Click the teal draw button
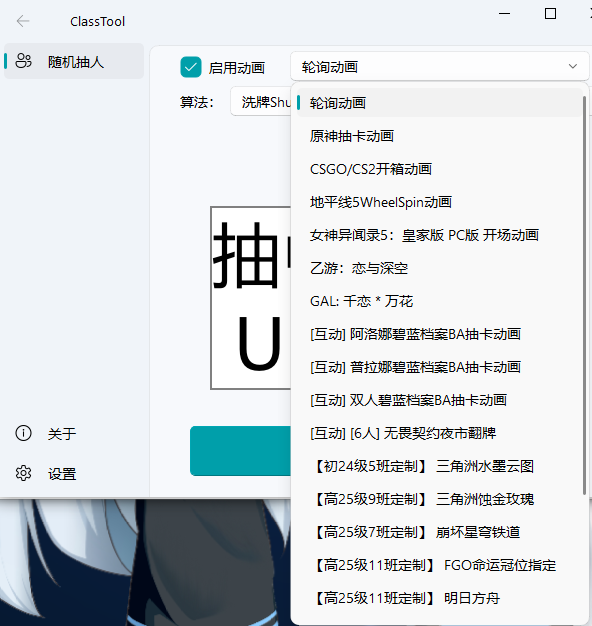 point(241,451)
